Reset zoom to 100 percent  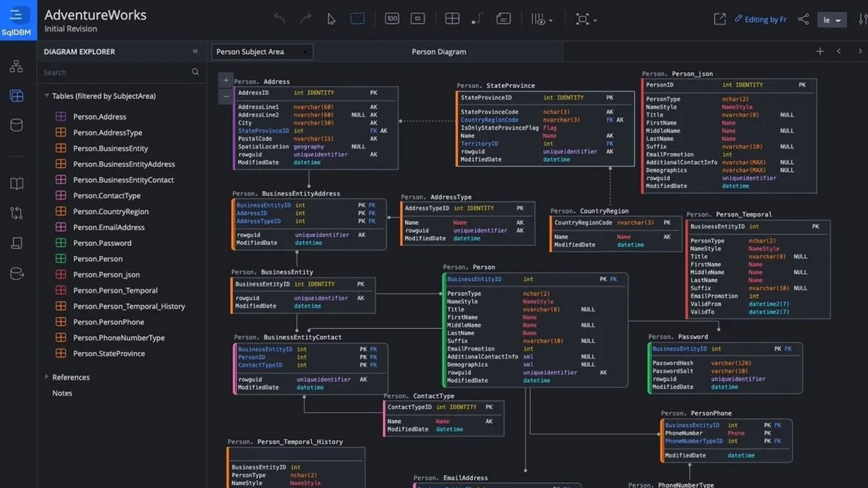point(392,19)
